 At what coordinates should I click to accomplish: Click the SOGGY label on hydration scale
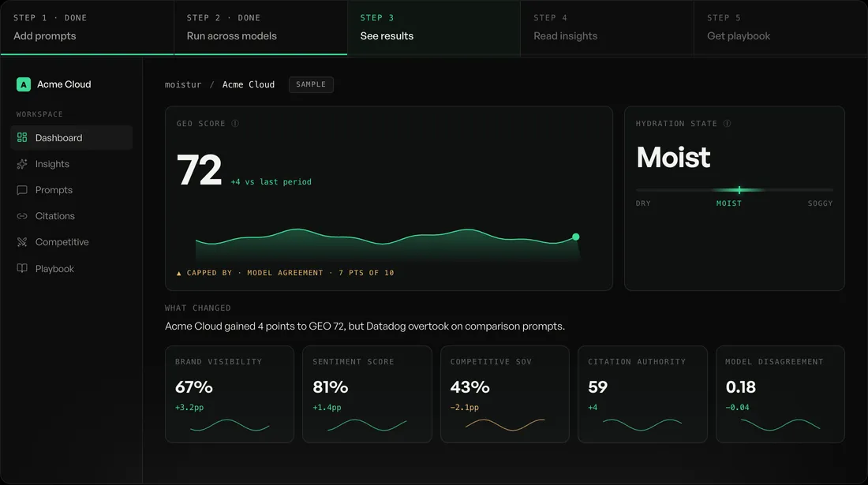click(x=820, y=203)
